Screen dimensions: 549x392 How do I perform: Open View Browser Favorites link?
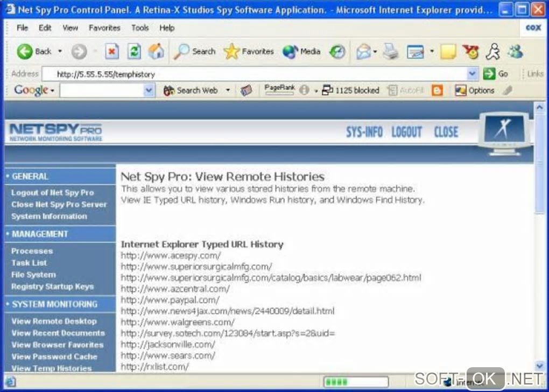point(58,345)
